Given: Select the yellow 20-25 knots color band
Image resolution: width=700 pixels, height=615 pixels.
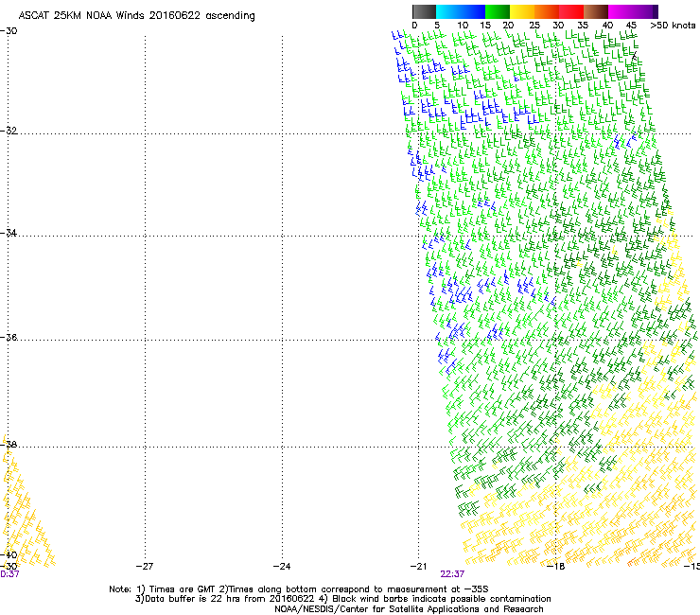Looking at the screenshot, I should (522, 11).
